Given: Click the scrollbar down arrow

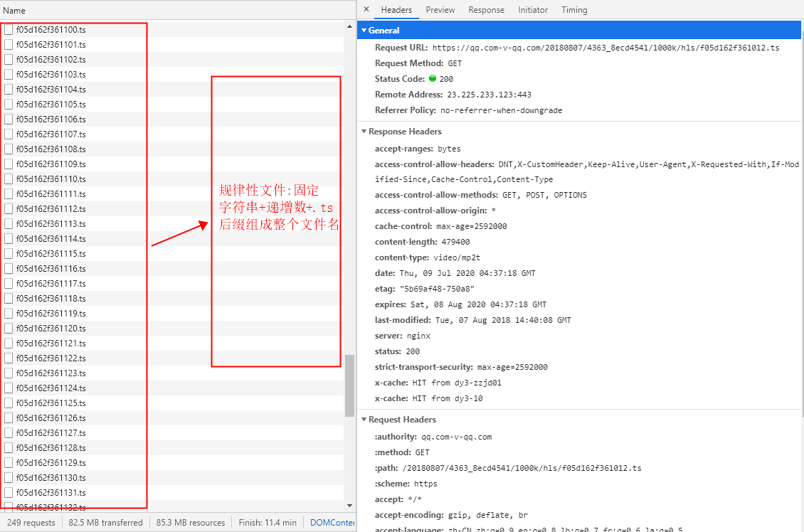Looking at the screenshot, I should 349,506.
